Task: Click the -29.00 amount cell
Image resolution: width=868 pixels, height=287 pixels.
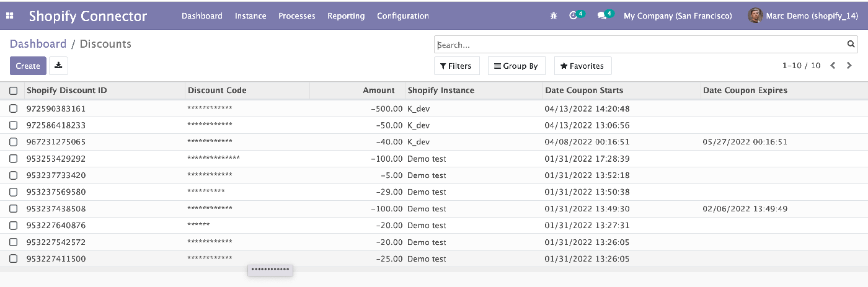Action: 389,192
